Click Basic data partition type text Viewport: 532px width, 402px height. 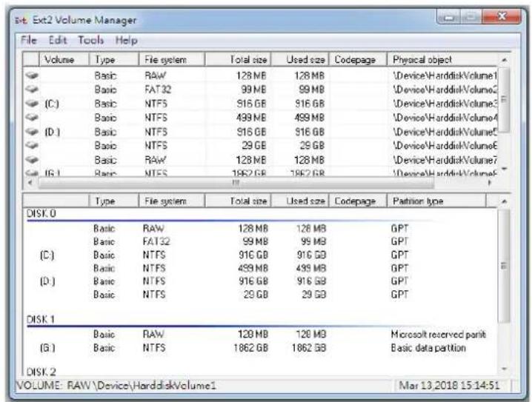pos(428,348)
